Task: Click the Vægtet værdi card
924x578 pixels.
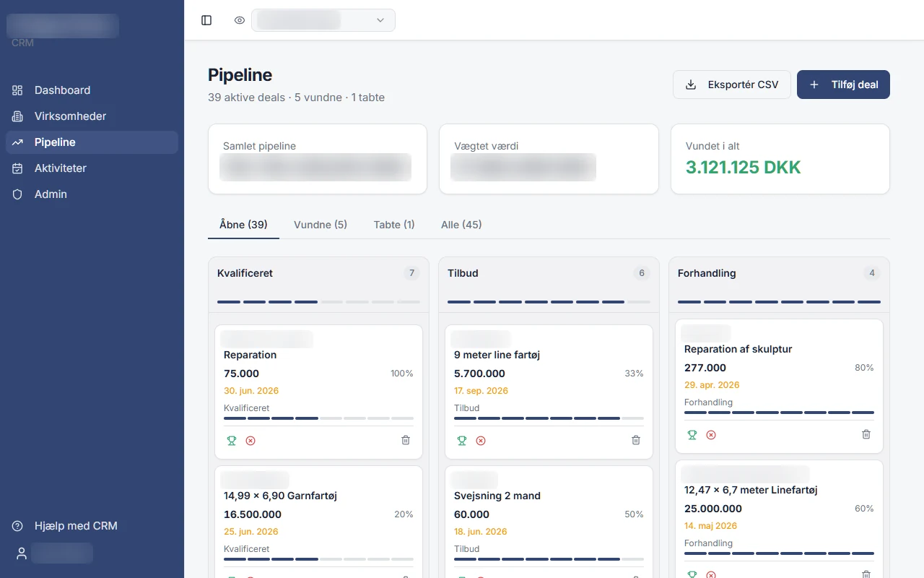Action: 549,159
